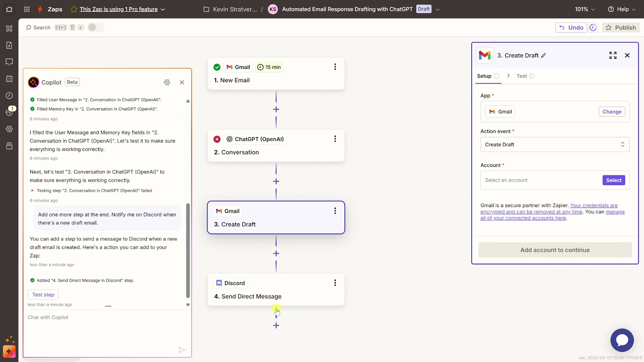Click the Copilot sparkle icon at sidebar bottom
Image resolution: width=644 pixels, height=362 pixels.
(x=9, y=352)
